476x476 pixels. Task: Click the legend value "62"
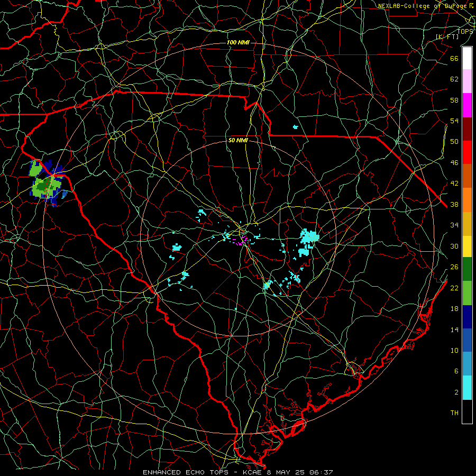[454, 79]
